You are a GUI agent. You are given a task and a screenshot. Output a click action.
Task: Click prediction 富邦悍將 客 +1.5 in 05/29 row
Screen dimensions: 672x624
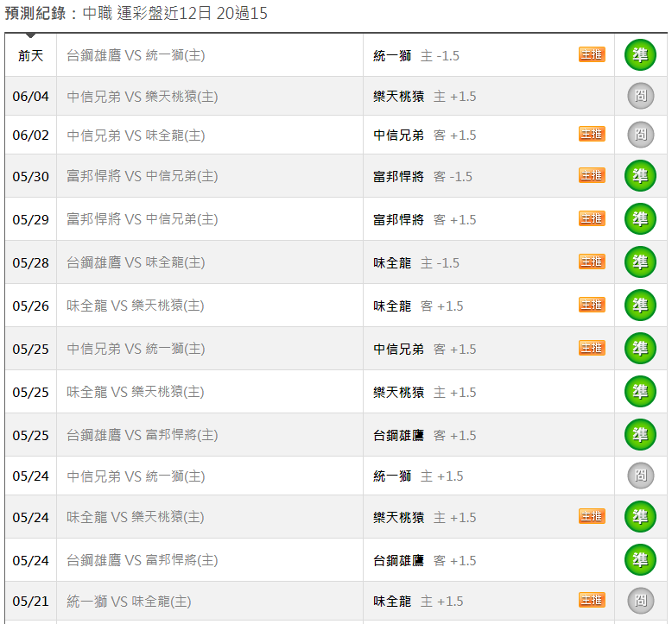pos(425,220)
